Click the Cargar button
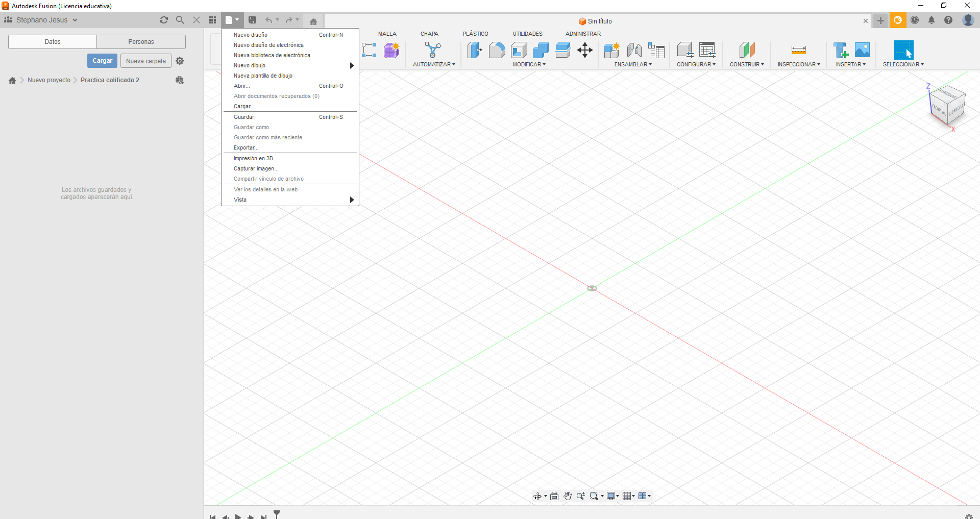This screenshot has height=519, width=980. (102, 61)
